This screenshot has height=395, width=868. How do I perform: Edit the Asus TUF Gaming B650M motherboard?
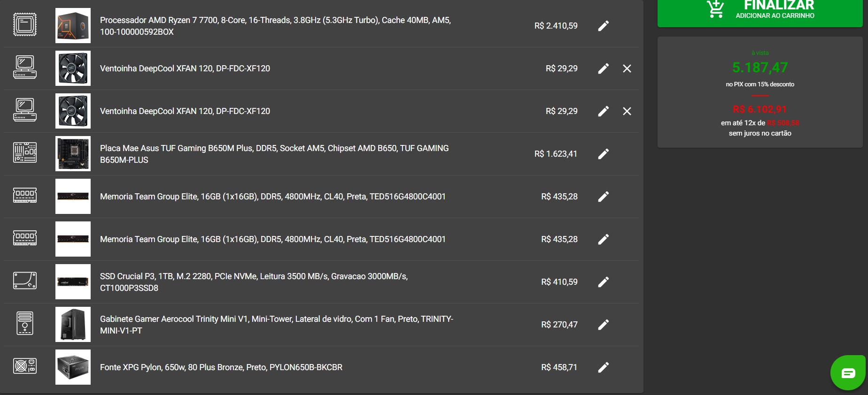(604, 154)
